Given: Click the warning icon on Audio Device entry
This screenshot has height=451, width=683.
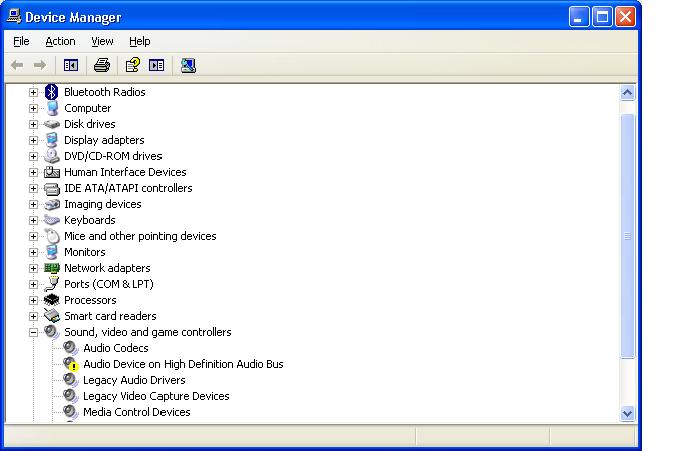Looking at the screenshot, I should point(74,366).
